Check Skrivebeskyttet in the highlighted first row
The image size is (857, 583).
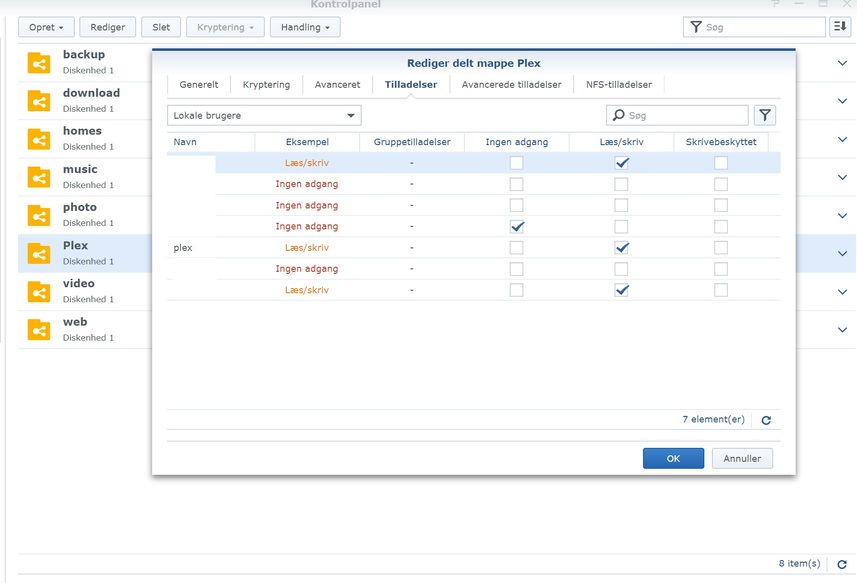(721, 163)
